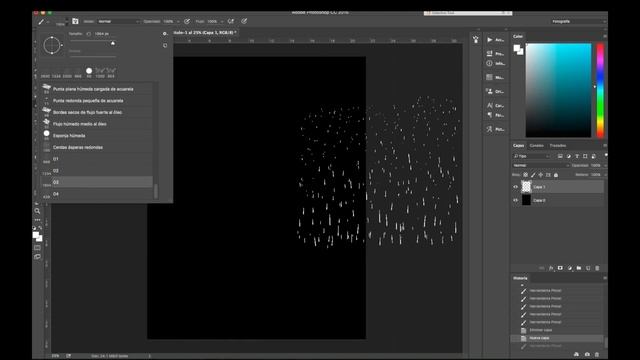This screenshot has height=360, width=640.
Task: Select the Zoom tool in toolbar
Action: [x=37, y=211]
